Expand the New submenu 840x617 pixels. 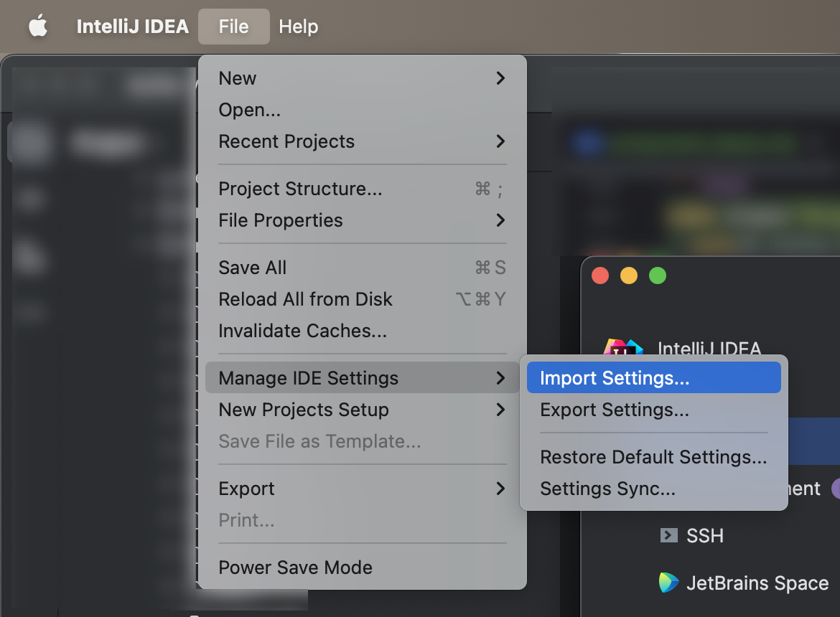(x=362, y=78)
